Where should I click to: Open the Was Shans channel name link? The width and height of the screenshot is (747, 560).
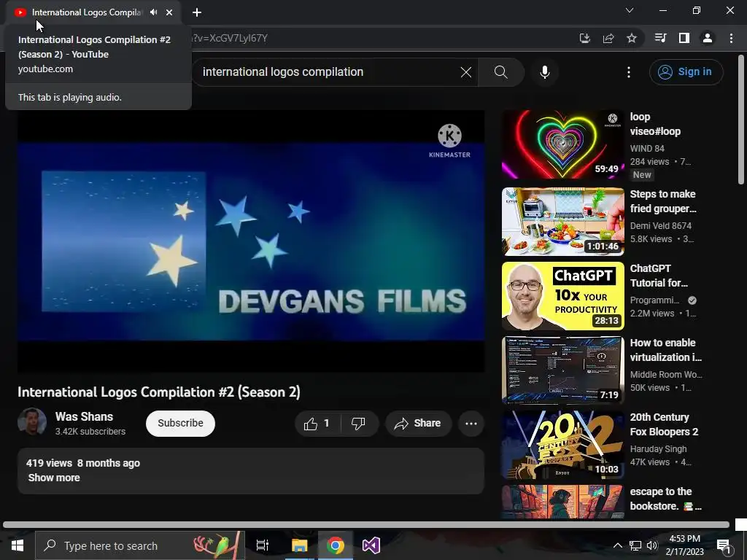[85, 416]
